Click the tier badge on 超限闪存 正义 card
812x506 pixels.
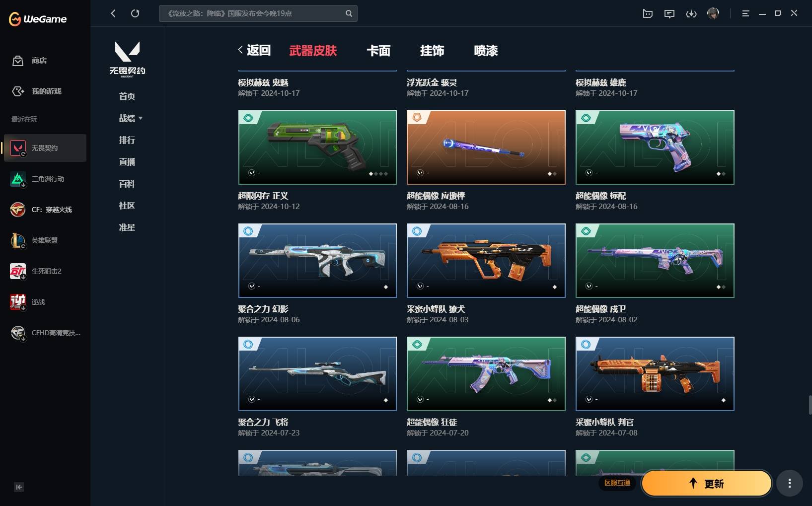[x=248, y=118]
